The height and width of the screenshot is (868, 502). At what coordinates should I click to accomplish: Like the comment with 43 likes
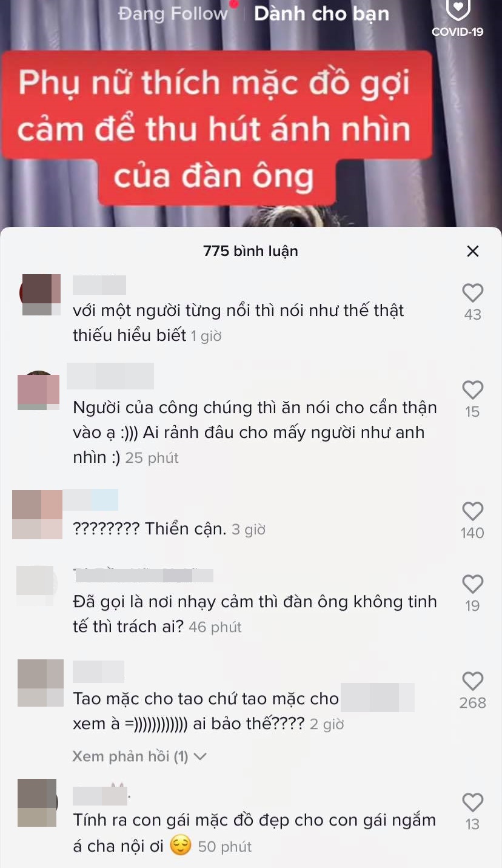(472, 294)
